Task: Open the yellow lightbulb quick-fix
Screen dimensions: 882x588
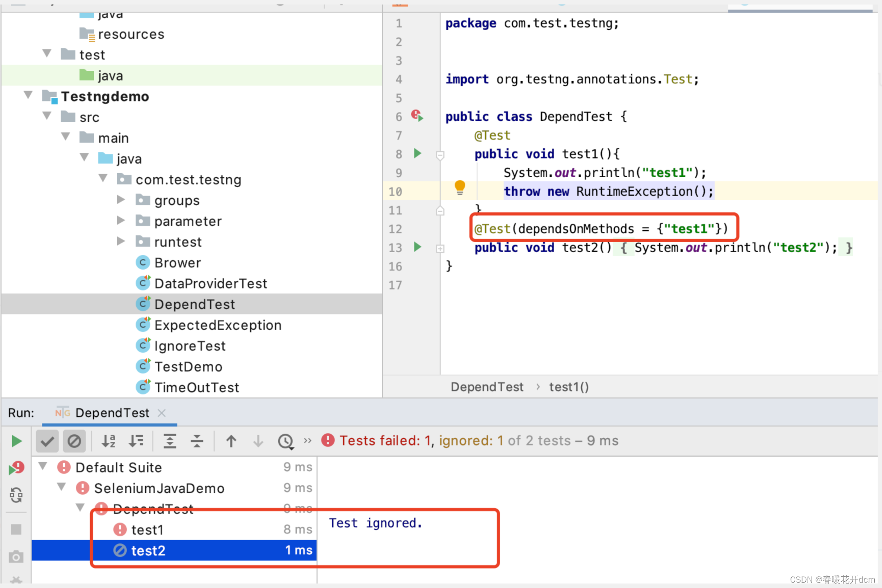Action: (459, 187)
